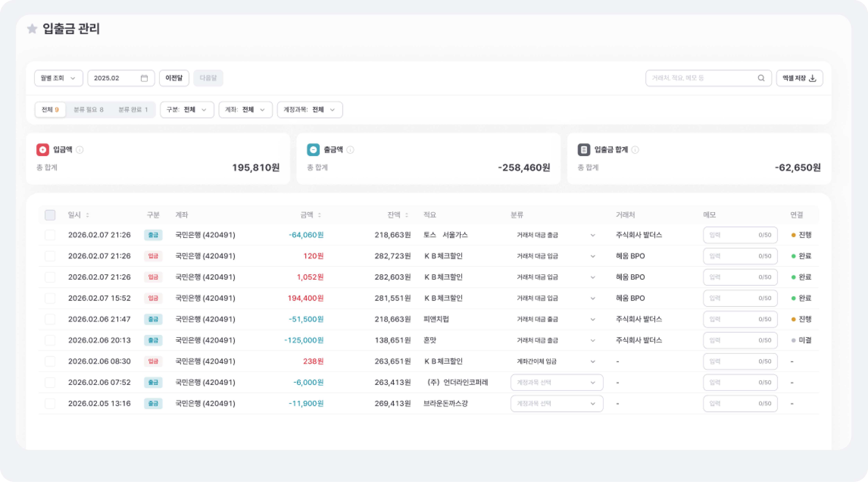
Task: Click the memo input in the 혼맛 row
Action: pos(734,340)
